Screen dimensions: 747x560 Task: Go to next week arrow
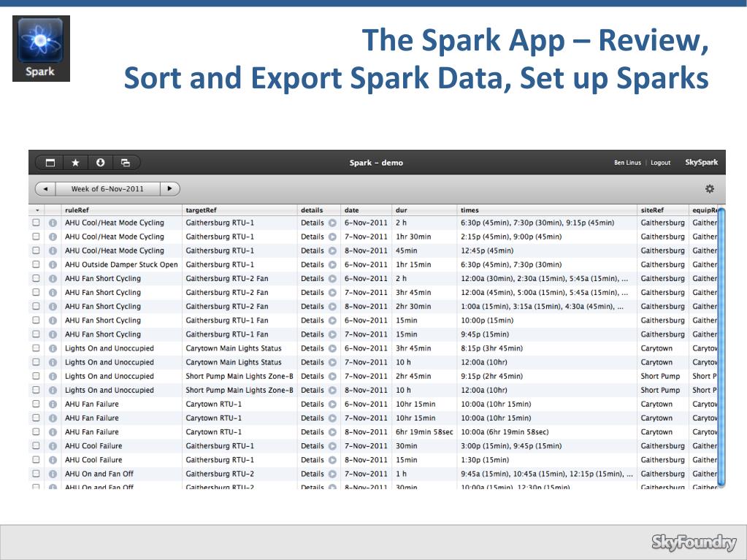coord(169,188)
